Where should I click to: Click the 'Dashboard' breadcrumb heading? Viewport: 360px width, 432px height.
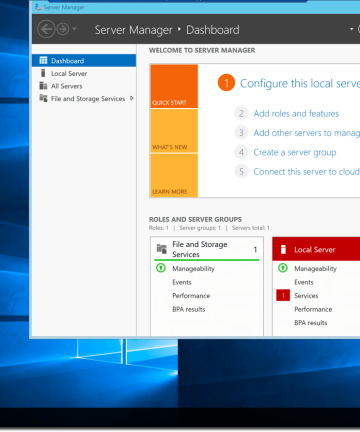coord(213,30)
